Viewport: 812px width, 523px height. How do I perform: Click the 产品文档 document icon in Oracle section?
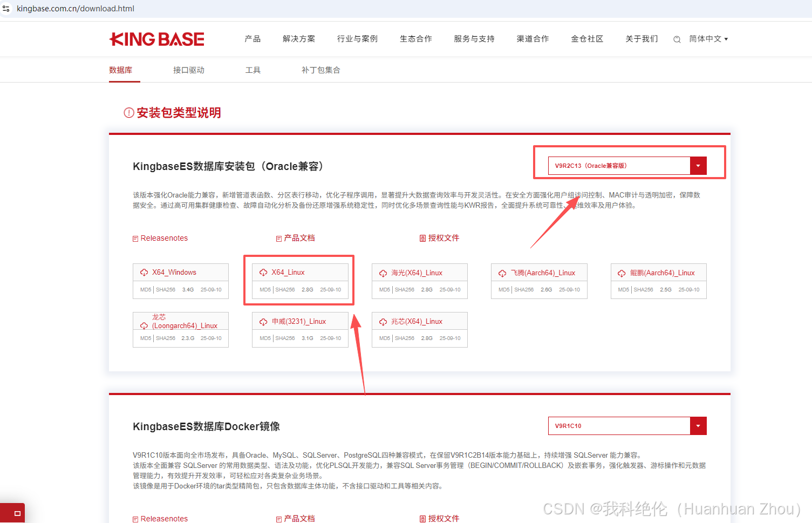(279, 239)
